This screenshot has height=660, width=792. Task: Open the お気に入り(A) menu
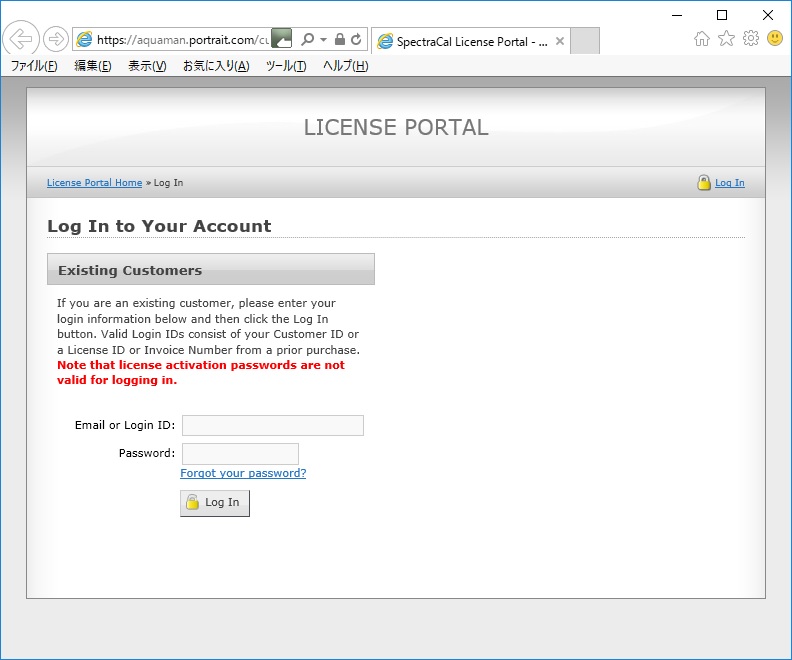(216, 66)
